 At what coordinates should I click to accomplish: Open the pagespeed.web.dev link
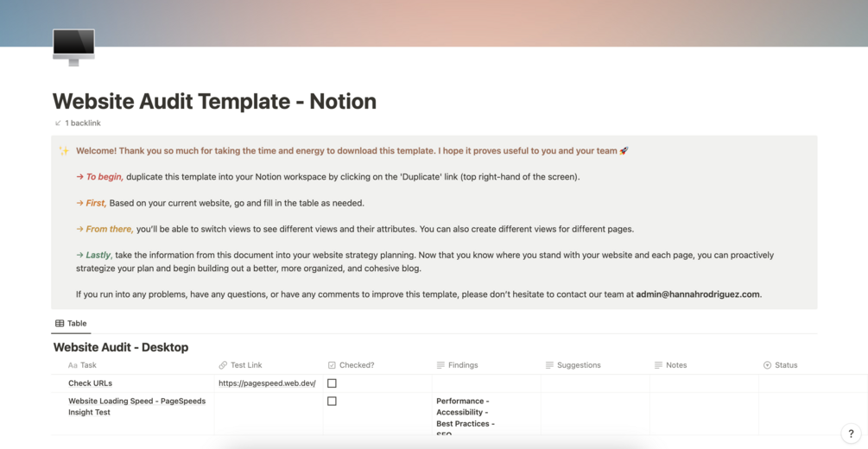point(267,383)
